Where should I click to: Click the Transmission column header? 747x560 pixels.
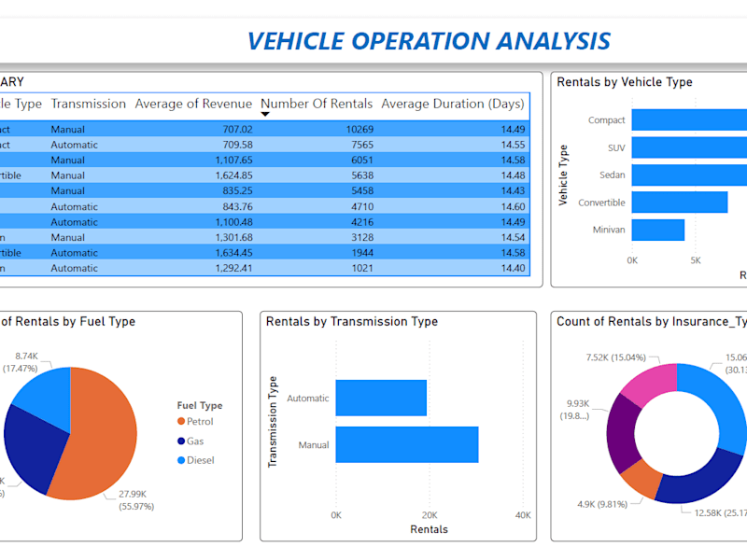(89, 104)
